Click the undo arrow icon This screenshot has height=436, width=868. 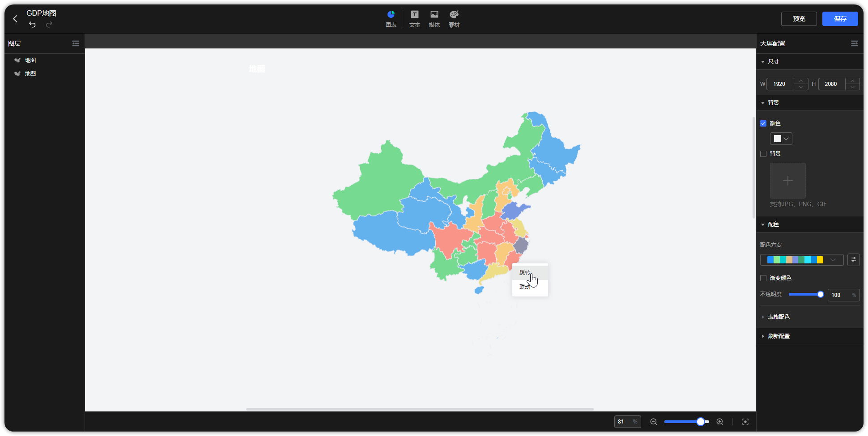(x=32, y=25)
